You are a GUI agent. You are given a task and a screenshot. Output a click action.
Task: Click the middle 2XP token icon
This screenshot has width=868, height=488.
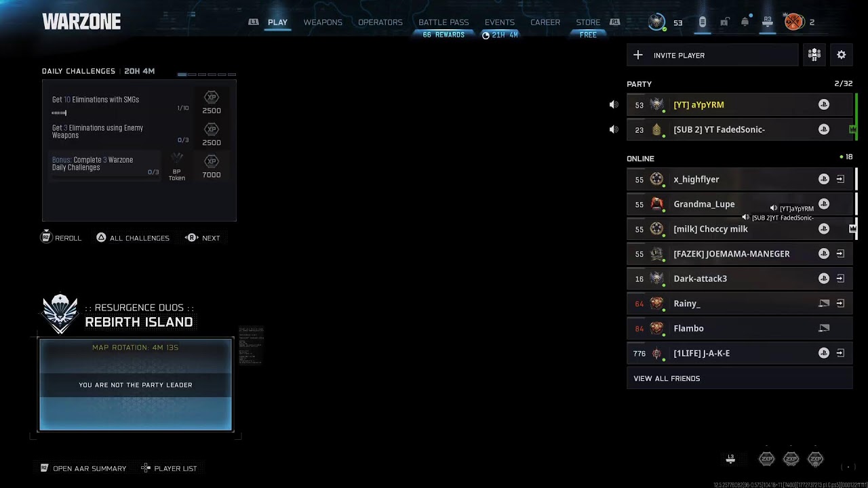(x=791, y=459)
